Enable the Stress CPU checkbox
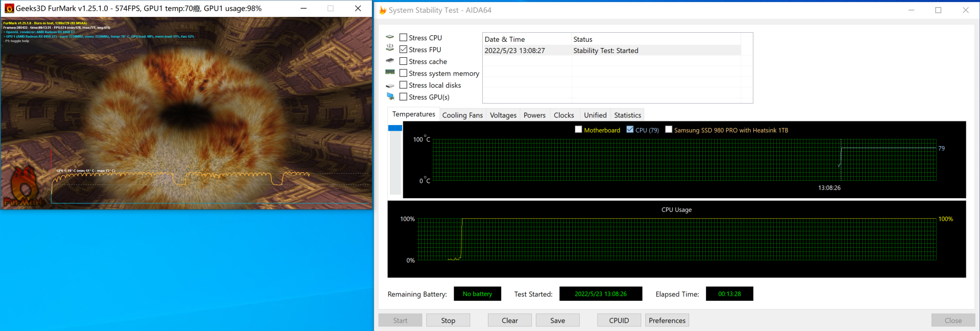 [403, 37]
